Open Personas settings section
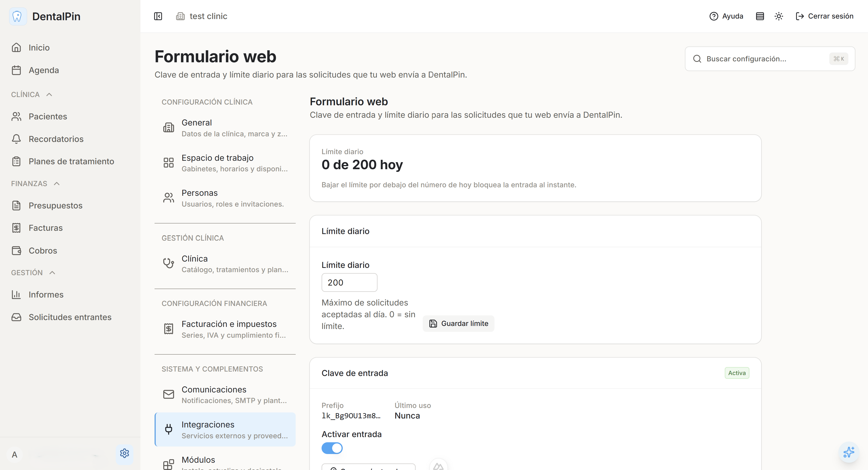This screenshot has width=868, height=470. coord(225,198)
